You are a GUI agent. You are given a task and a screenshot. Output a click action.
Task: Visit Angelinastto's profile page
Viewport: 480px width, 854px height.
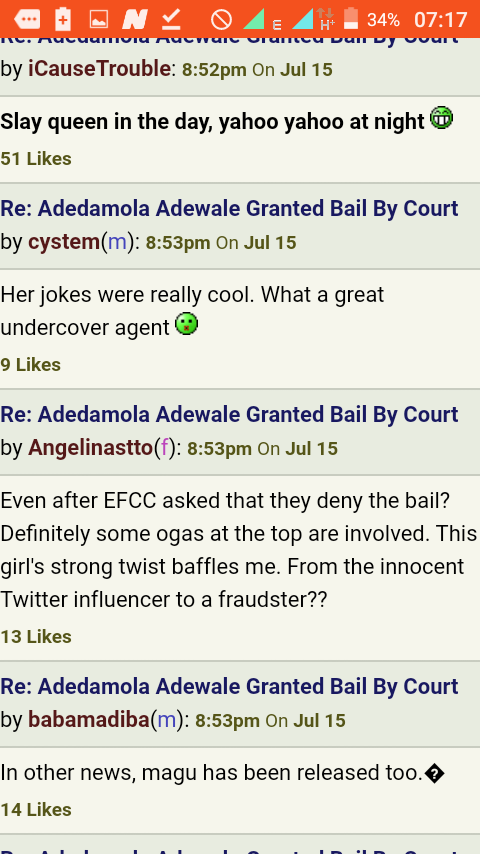click(90, 448)
